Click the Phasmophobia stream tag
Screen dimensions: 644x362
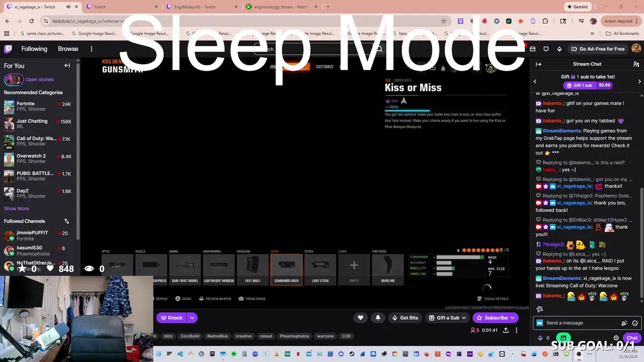point(294,336)
